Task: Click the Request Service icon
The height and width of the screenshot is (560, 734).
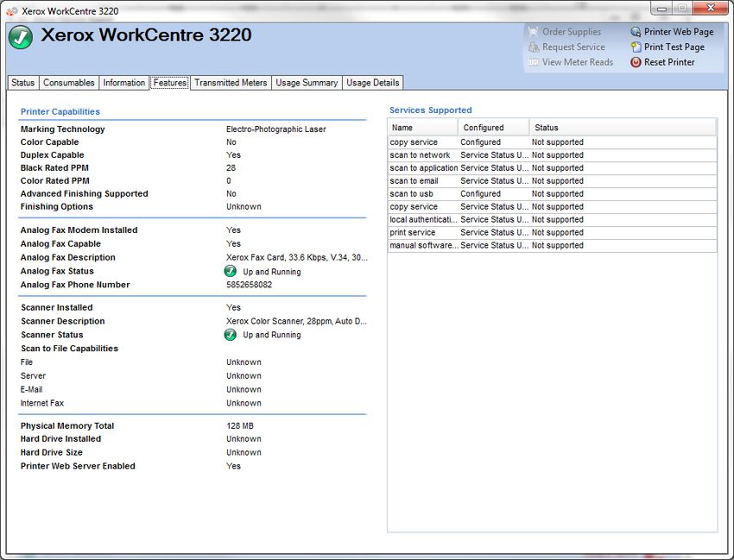Action: tap(533, 47)
